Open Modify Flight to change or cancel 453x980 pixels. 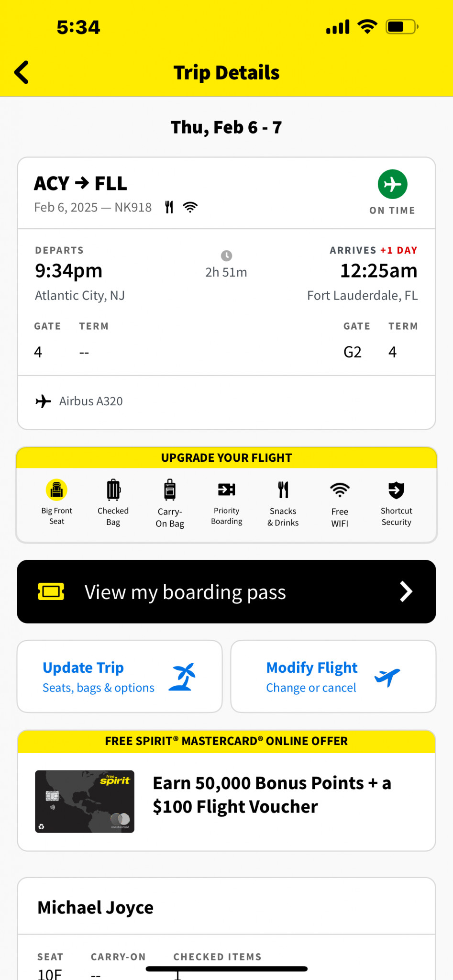[333, 677]
